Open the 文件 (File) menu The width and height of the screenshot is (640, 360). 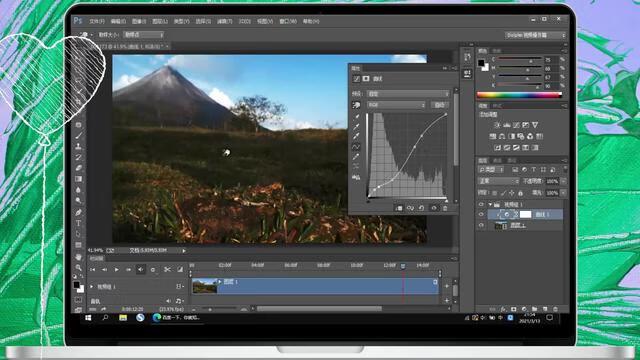click(x=97, y=21)
